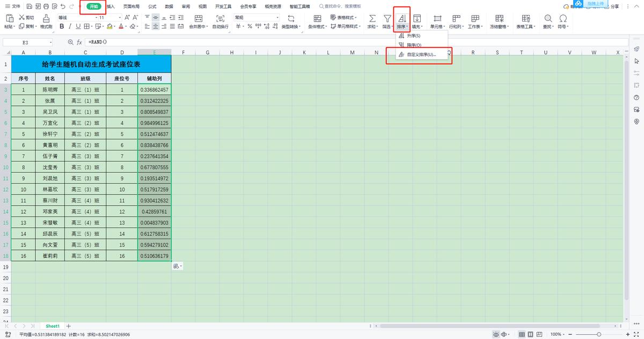644x339 pixels.
Task: Click the AutoSum (求和) sigma icon
Action: [372, 18]
